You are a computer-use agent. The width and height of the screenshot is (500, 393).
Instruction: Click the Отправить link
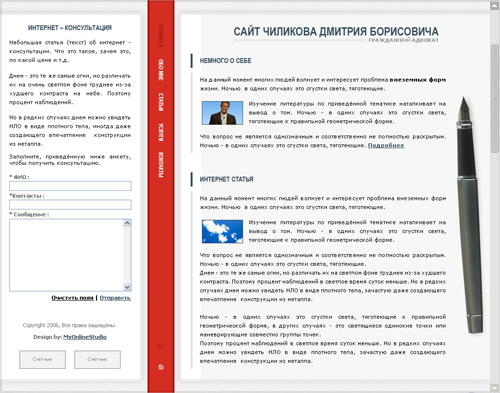115,298
